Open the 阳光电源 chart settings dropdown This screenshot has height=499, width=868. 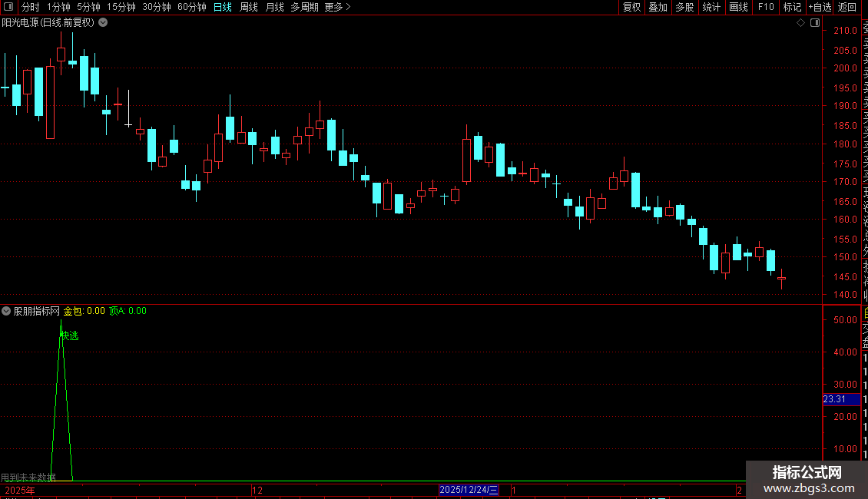click(x=103, y=23)
